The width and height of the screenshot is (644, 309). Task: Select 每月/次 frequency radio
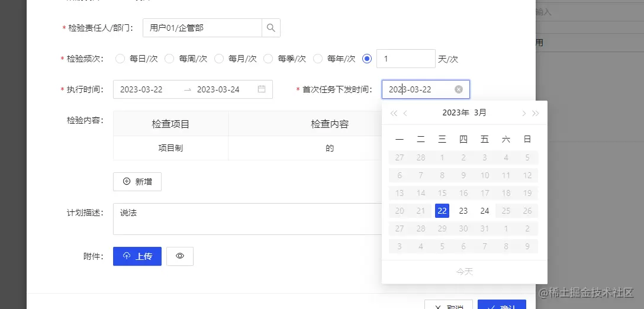[219, 59]
